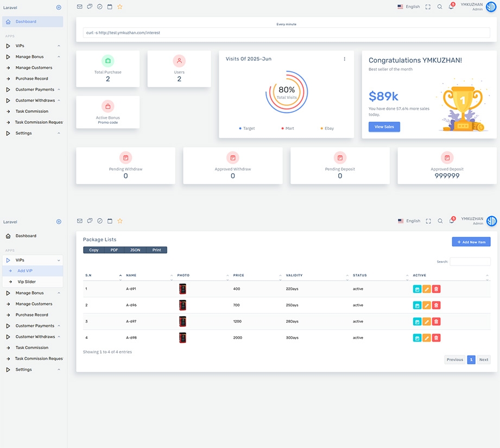This screenshot has width=500, height=448.
Task: Click the edit pencil icon for package A-691
Action: click(427, 289)
